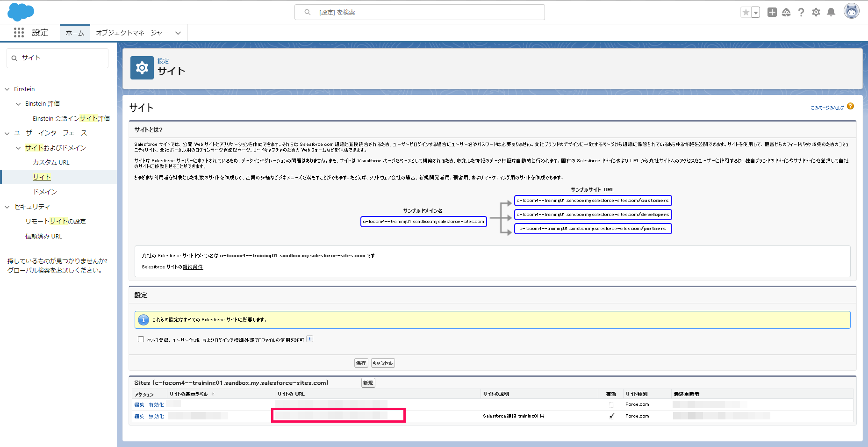The image size is (868, 447).
Task: Toggle the unchecked 有効 box in first row
Action: (x=611, y=405)
